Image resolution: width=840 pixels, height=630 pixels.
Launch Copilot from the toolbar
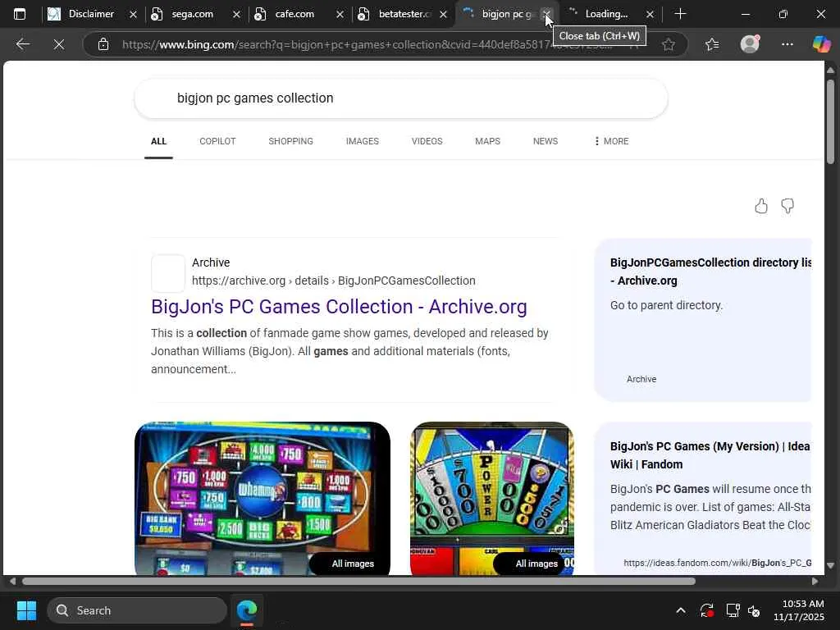point(821,44)
